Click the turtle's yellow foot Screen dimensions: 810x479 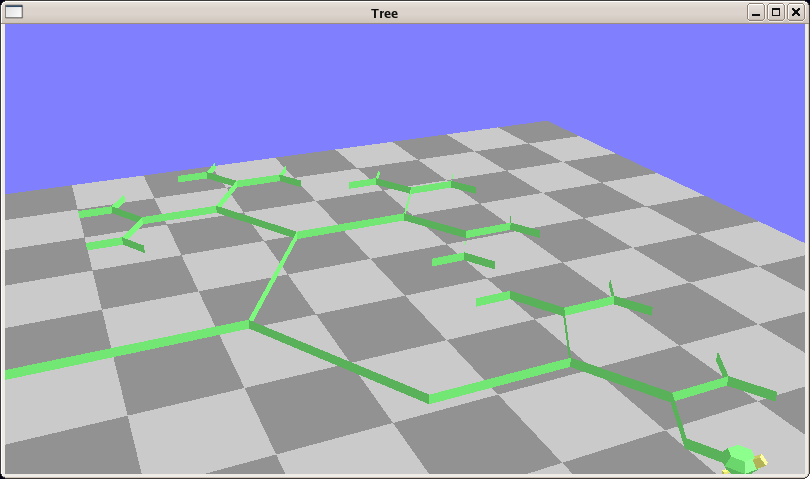tap(761, 460)
